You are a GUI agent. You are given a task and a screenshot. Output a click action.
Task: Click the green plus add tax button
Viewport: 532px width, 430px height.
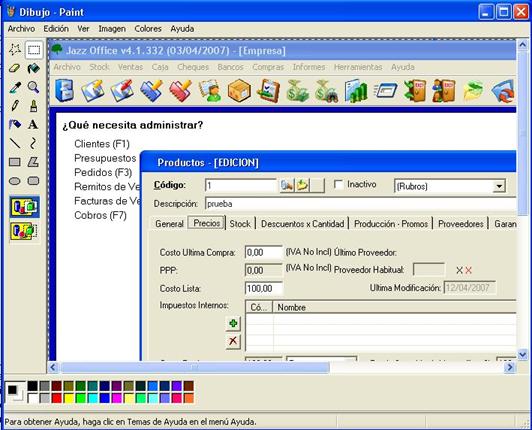click(233, 323)
